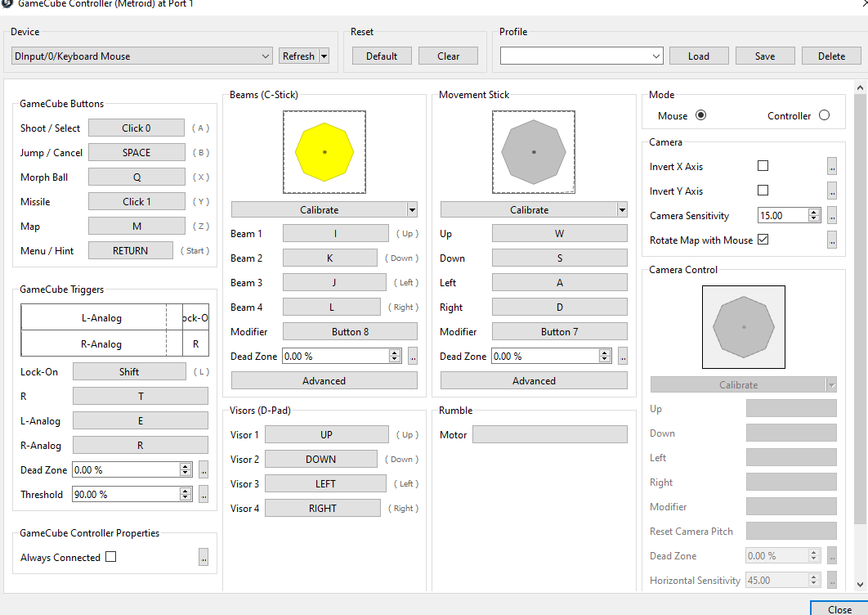
Task: Enable the Invert Y Axis checkbox
Action: (763, 191)
